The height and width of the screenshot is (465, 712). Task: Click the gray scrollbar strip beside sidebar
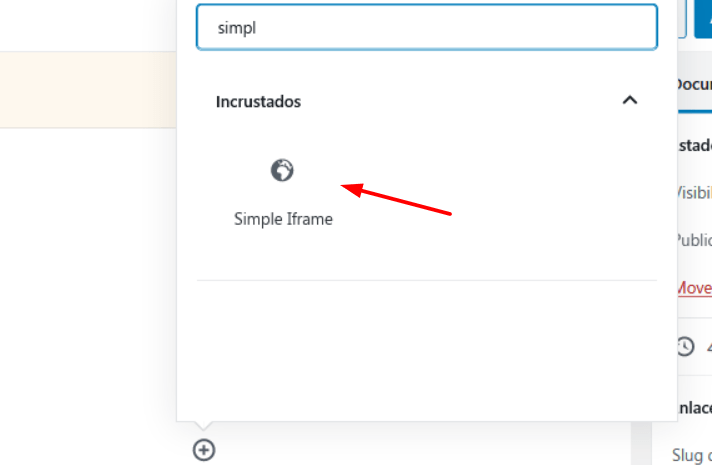[641, 443]
